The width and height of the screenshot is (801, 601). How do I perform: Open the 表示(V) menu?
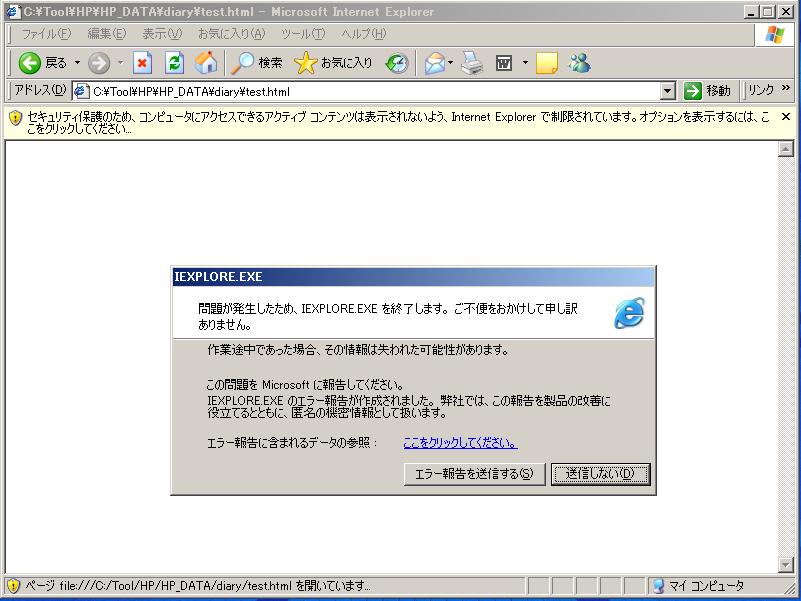[x=161, y=34]
